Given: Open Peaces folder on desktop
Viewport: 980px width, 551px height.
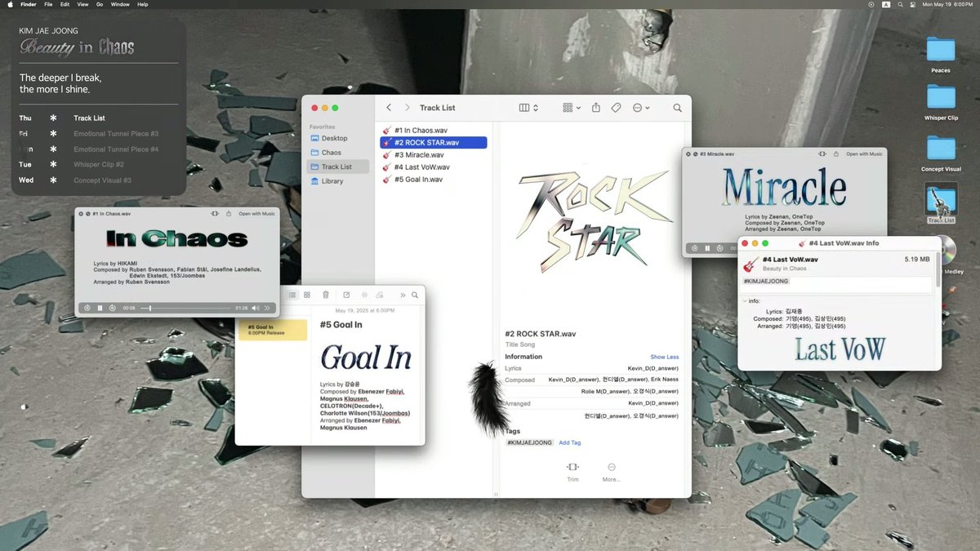Looking at the screenshot, I should (941, 54).
